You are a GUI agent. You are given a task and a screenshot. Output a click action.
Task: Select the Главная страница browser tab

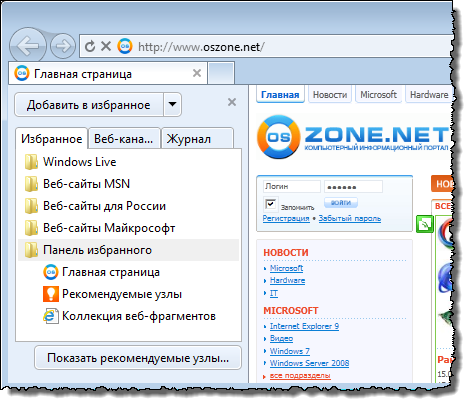tap(108, 73)
